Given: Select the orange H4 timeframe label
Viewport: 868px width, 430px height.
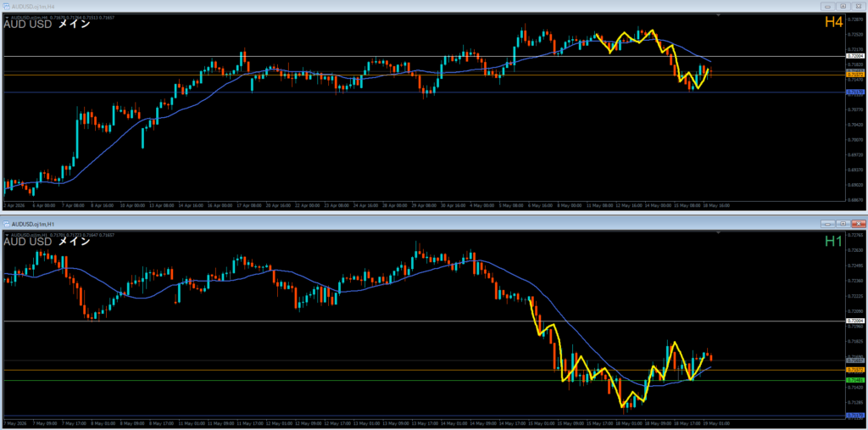Looking at the screenshot, I should tap(835, 22).
